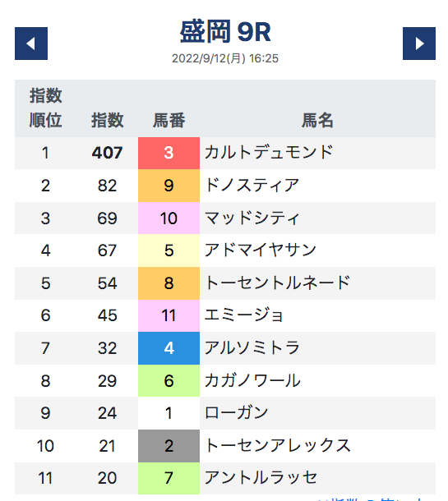The image size is (448, 501).
Task: Click the 指数 column header
Action: tap(108, 121)
